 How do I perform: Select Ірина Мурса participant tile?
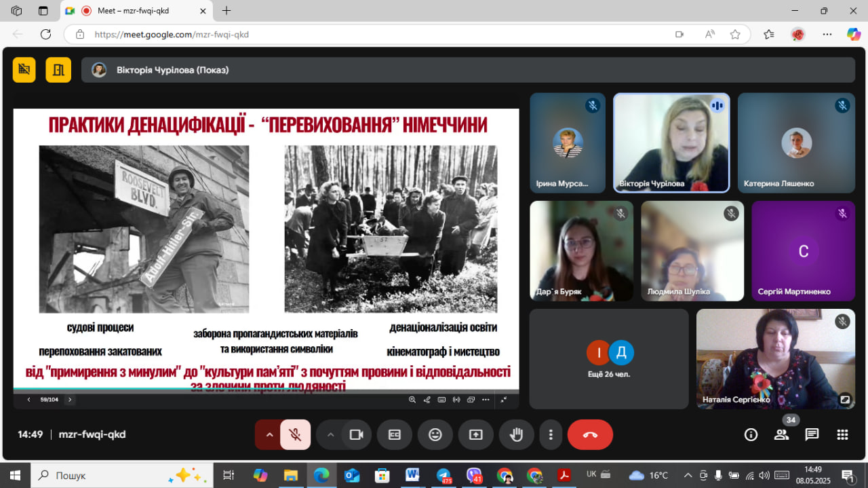(568, 143)
